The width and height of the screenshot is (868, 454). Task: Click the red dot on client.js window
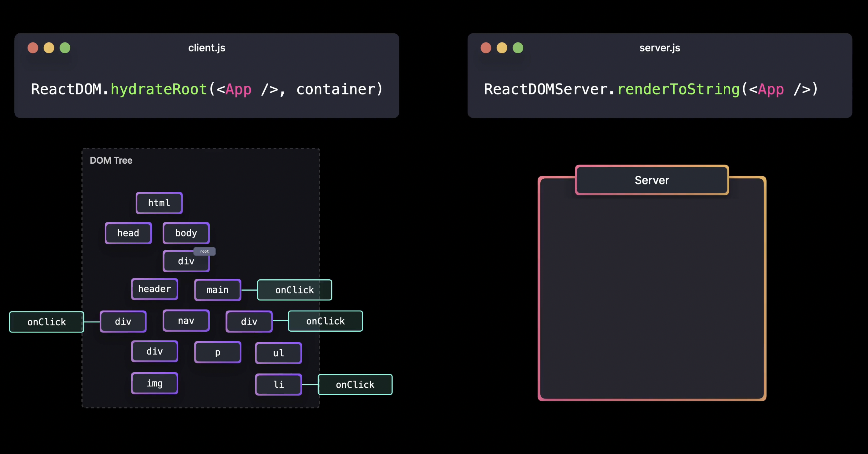pos(33,48)
